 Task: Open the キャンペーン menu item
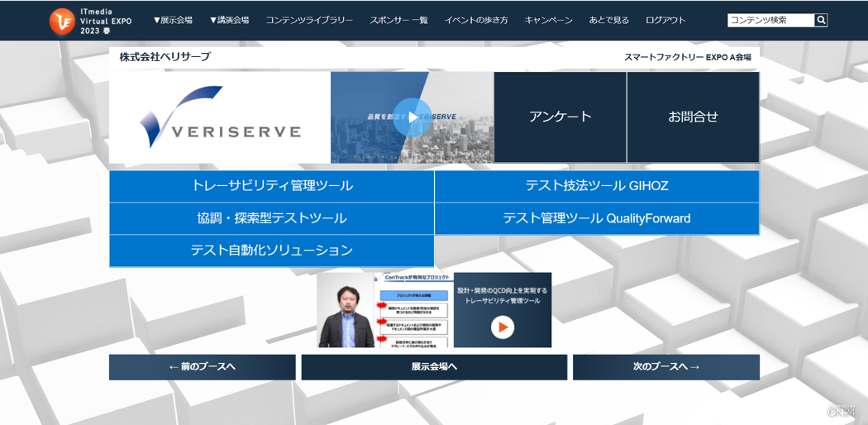click(549, 21)
